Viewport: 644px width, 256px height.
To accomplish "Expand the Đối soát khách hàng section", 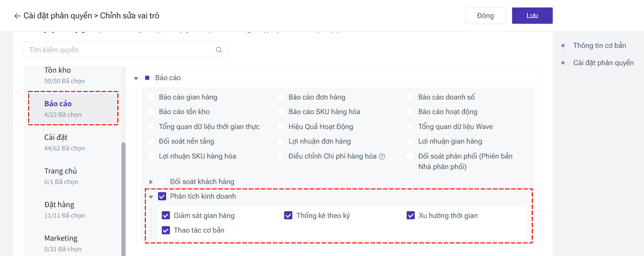I will pos(151,182).
